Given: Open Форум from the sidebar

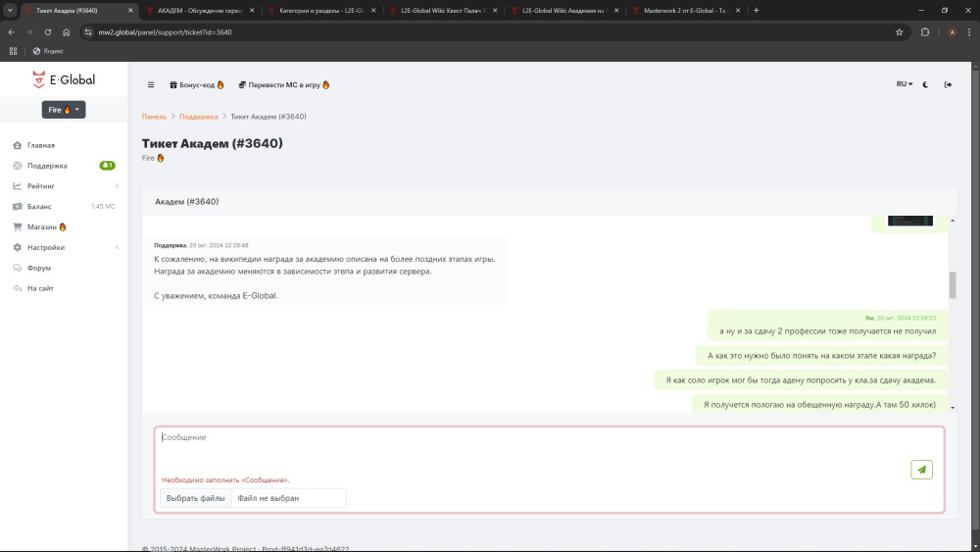Looking at the screenshot, I should (39, 268).
